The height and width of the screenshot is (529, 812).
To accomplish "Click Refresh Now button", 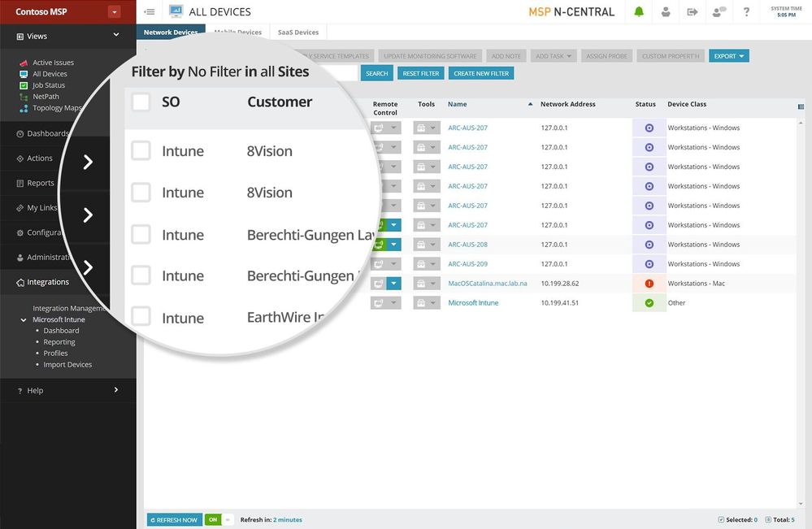I will pyautogui.click(x=175, y=520).
